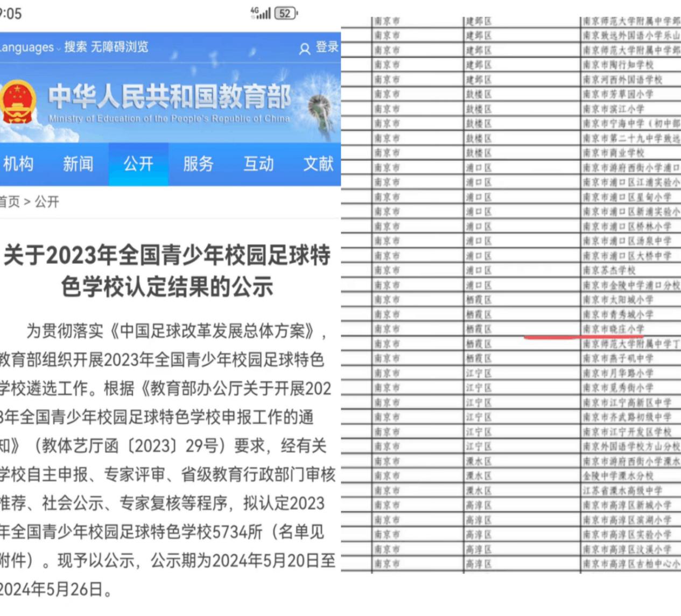Click the date text 2024年5月26日
681x616 pixels.
(x=52, y=589)
